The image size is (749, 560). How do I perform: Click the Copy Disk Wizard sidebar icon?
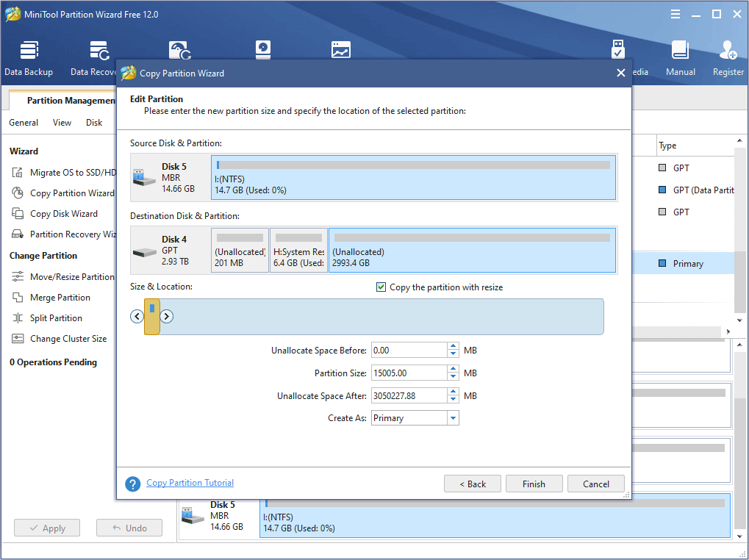coord(17,213)
